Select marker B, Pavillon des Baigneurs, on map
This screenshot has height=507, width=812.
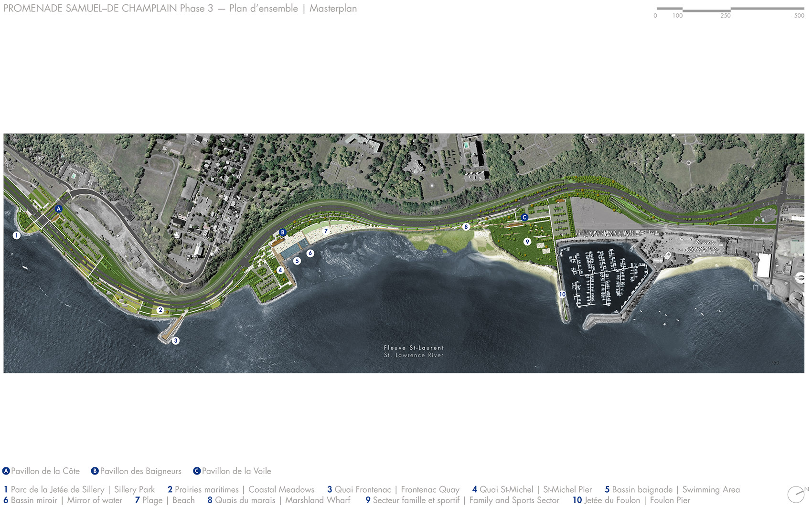point(283,232)
